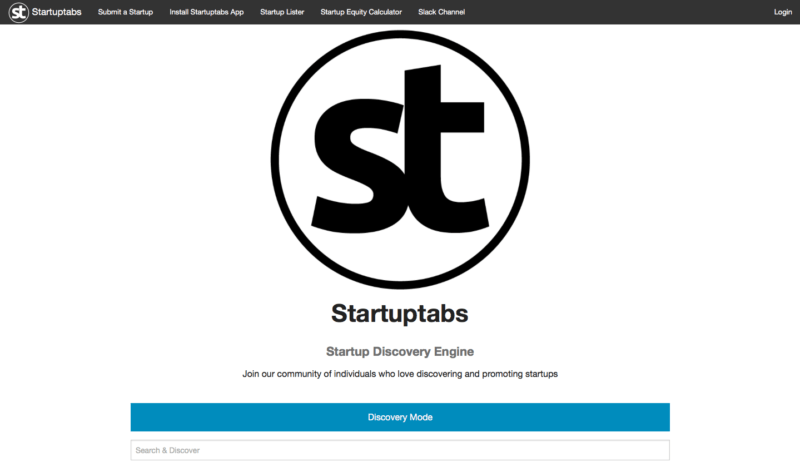Focus the Search & Discover input field

(x=400, y=450)
